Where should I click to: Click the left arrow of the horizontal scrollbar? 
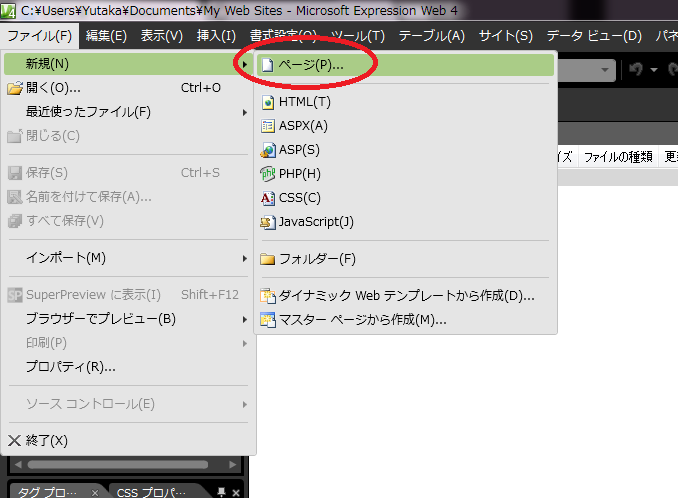tap(18, 465)
